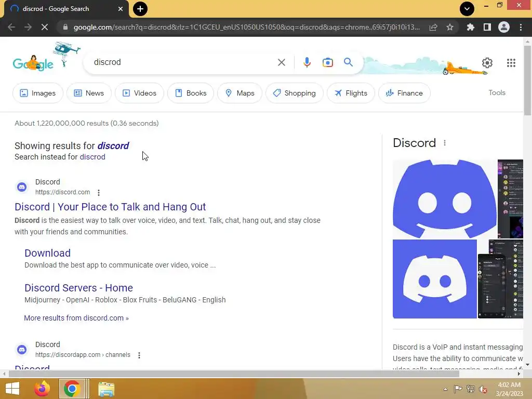Click the Discord favicon beside https://discord.com
Screen dimensions: 532x399
(22, 187)
